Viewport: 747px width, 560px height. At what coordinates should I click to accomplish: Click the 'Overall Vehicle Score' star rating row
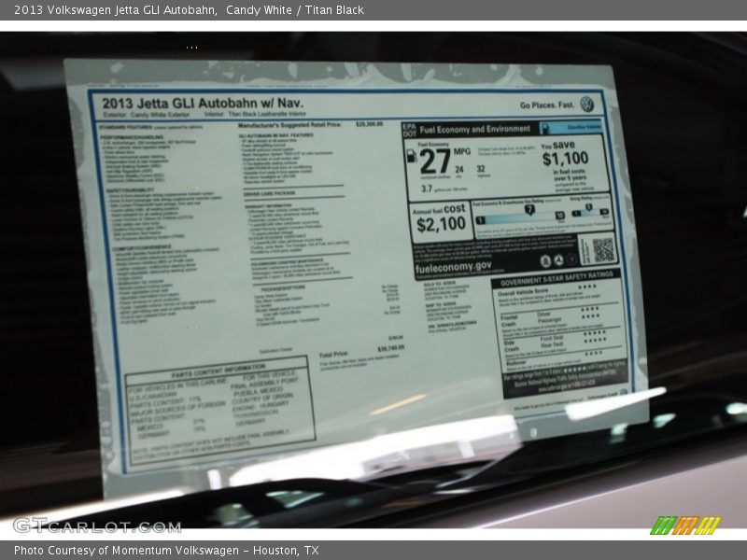pos(547,290)
